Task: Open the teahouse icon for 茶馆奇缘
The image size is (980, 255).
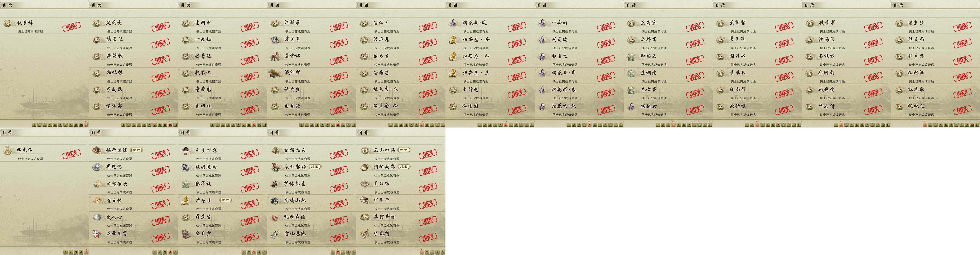Action: [365, 217]
